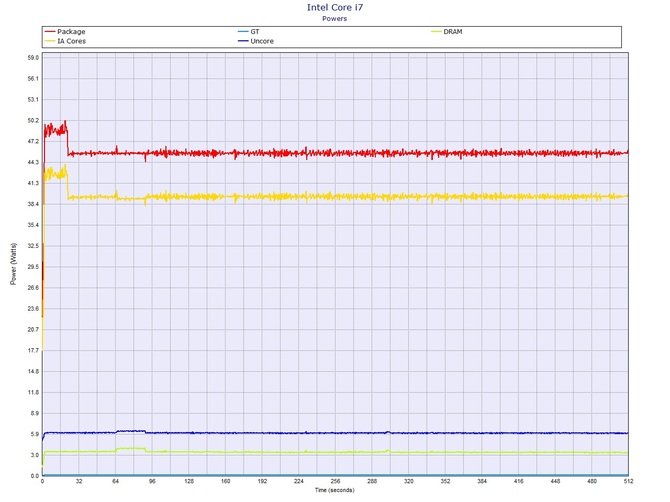
Task: Click the yellow IA Cores line swatch in legend
Action: tap(50, 41)
